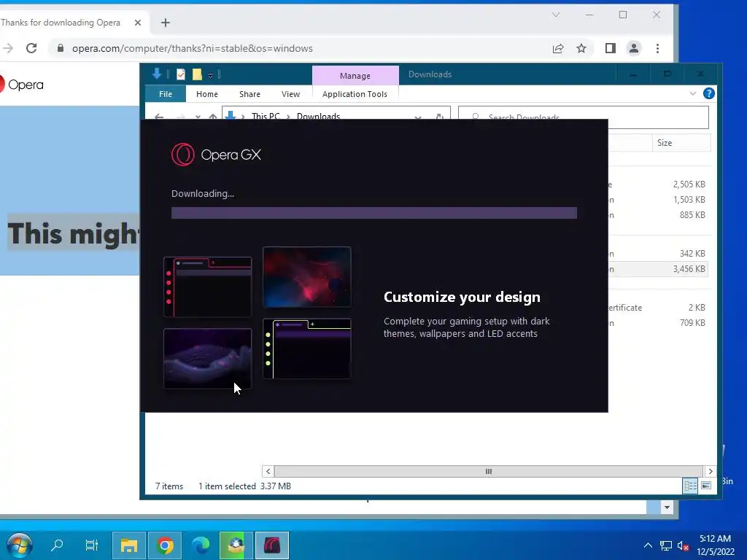Click the Search Downloads field

(583, 117)
